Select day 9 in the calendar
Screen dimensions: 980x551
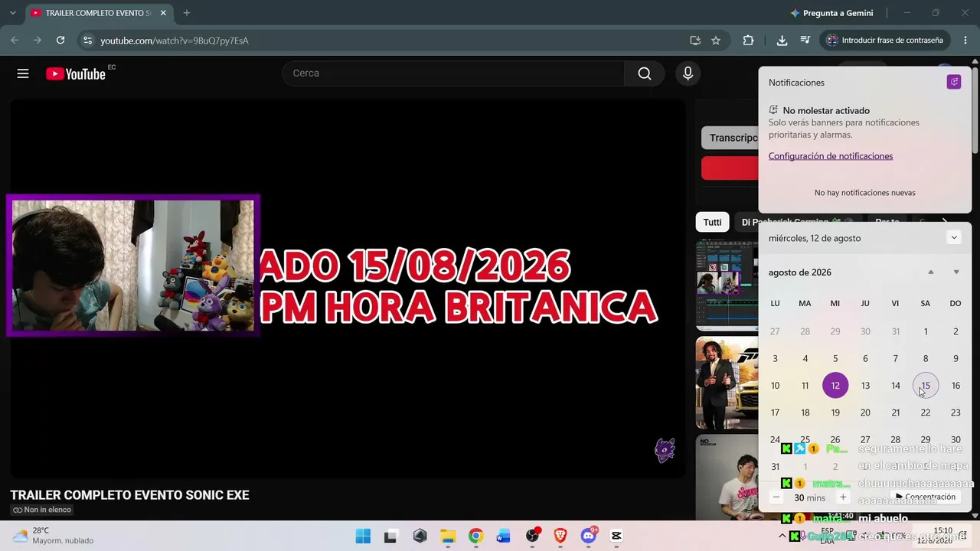pos(955,358)
